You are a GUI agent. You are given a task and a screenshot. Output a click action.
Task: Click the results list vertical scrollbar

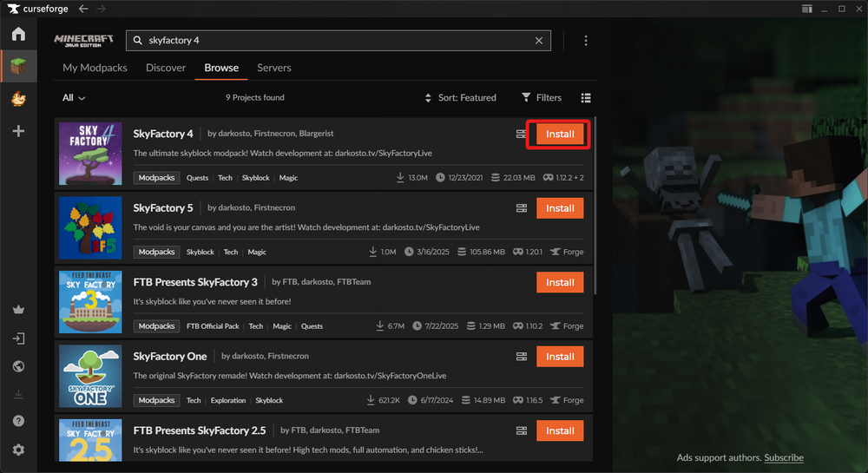point(595,208)
